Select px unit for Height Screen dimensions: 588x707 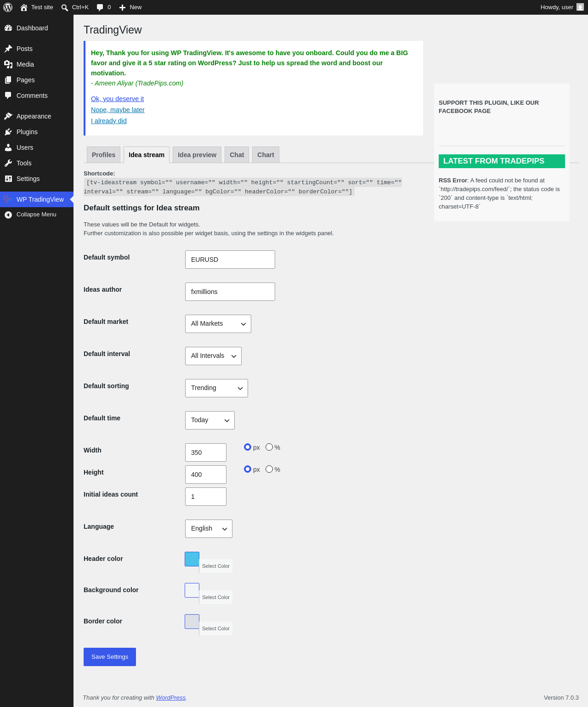tap(248, 469)
